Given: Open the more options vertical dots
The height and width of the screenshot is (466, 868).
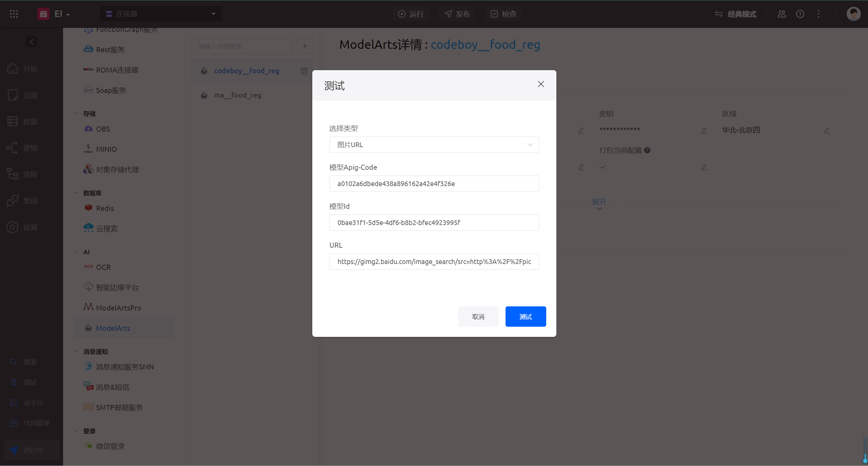Looking at the screenshot, I should (818, 14).
